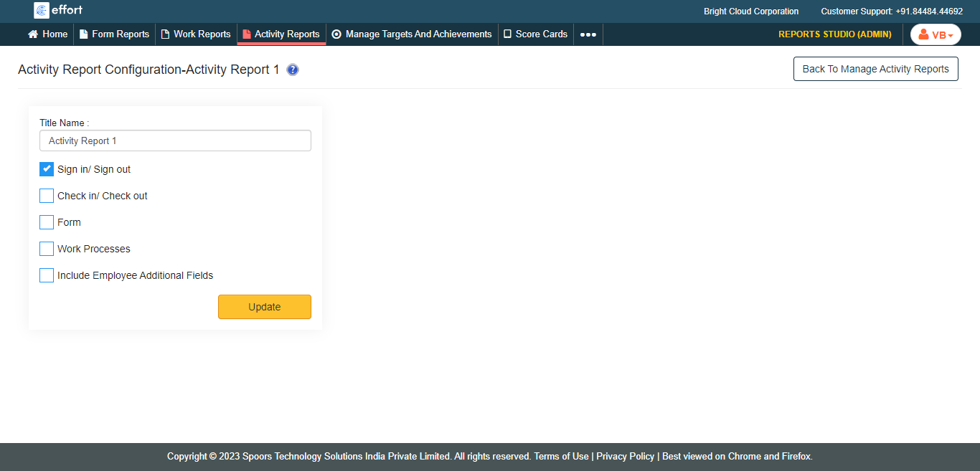Click the Score Cards tablet icon
The height and width of the screenshot is (471, 980).
[x=507, y=34]
